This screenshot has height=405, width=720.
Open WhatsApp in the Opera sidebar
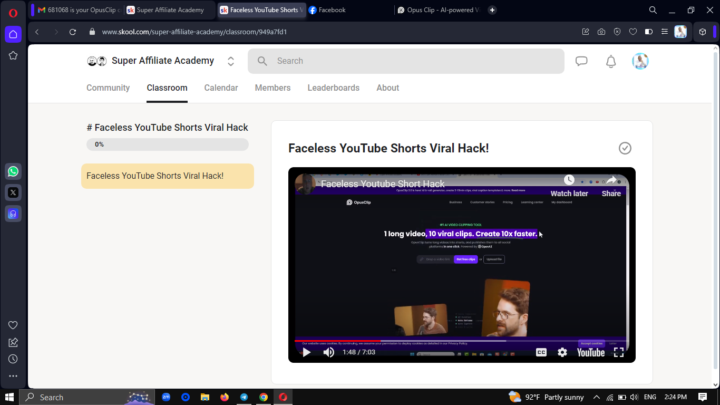click(x=13, y=171)
